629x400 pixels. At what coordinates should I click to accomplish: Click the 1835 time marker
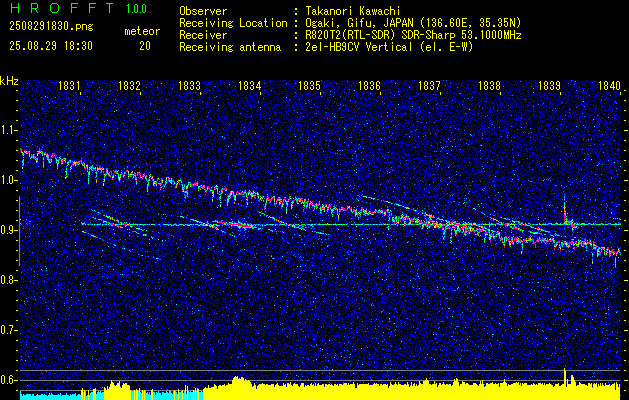point(309,85)
